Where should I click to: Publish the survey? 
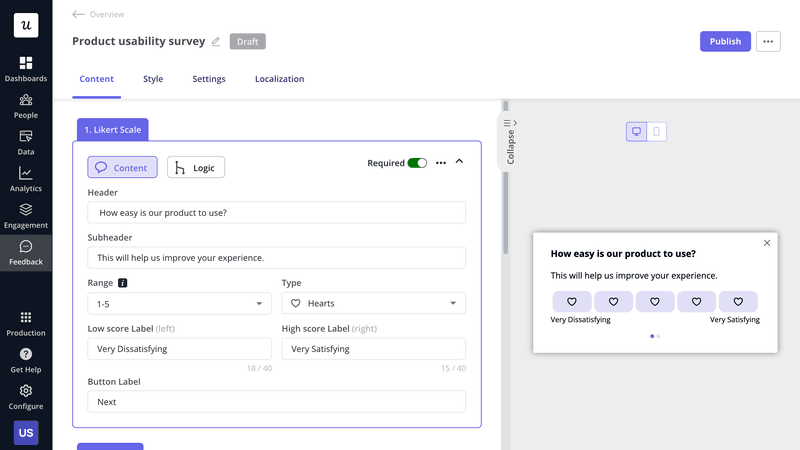725,41
